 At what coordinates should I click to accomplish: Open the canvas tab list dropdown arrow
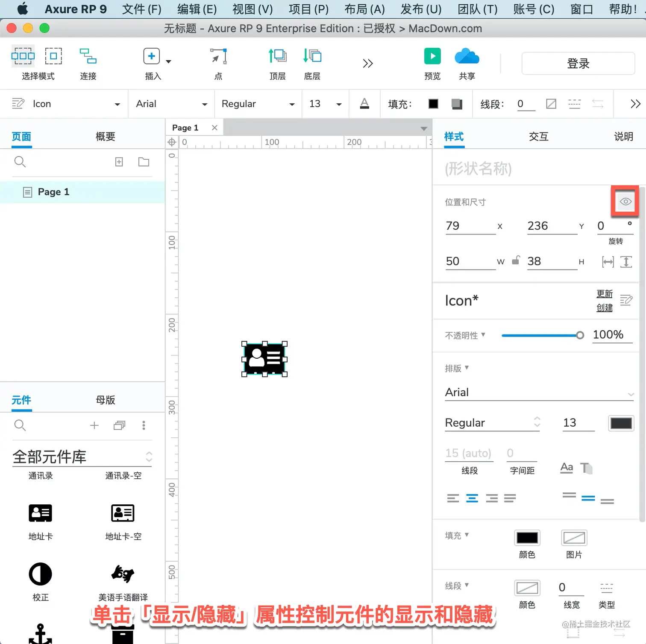[x=423, y=129]
